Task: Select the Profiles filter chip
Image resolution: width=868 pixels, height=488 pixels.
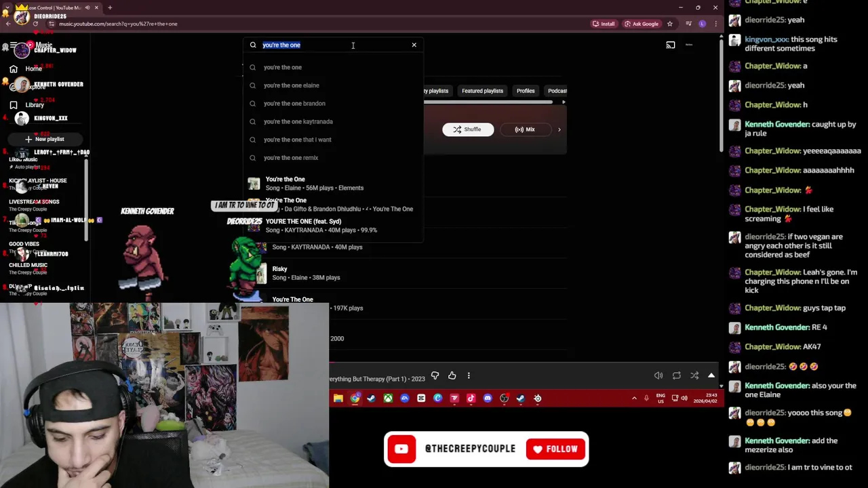Action: coord(526,91)
